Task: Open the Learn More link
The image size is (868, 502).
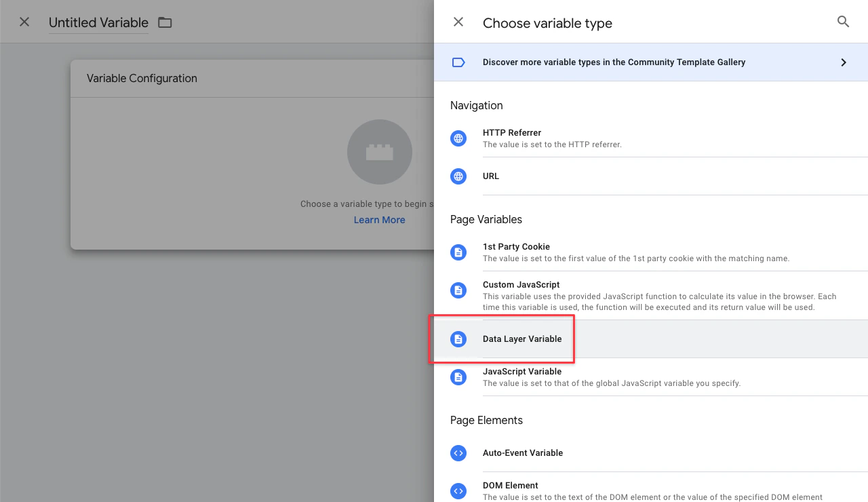Action: coord(379,219)
